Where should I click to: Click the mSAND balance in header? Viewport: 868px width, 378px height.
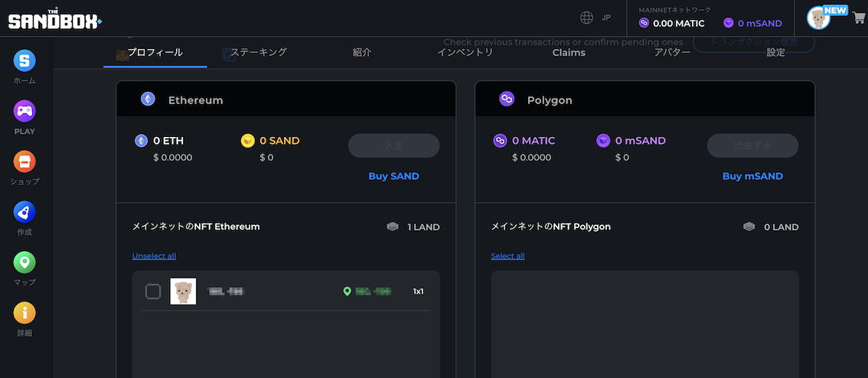tap(753, 23)
